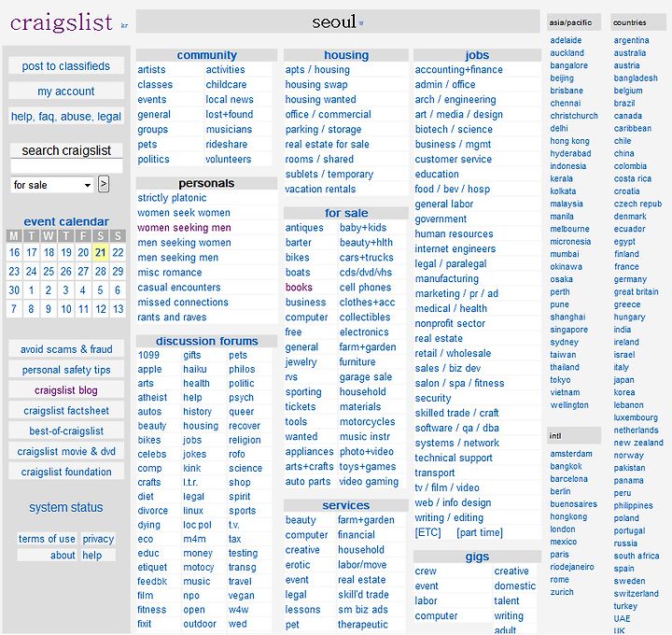Open the 'post to classifieds' link

point(66,66)
